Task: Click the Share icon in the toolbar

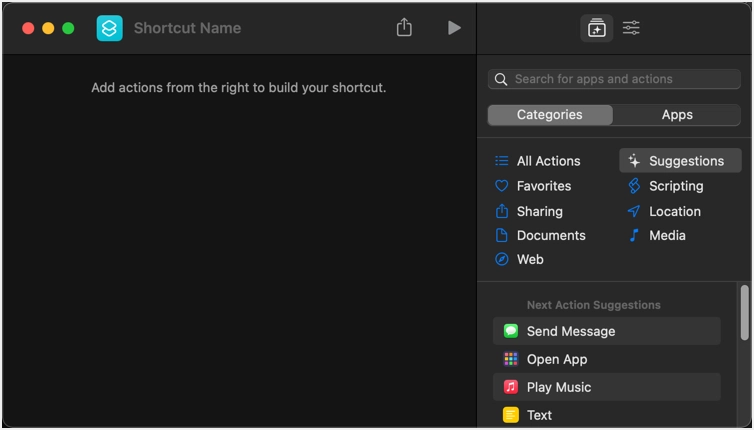Action: click(x=404, y=28)
